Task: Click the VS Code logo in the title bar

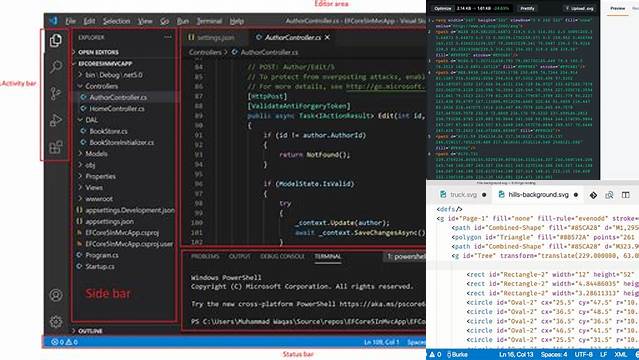Action: pyautogui.click(x=53, y=21)
